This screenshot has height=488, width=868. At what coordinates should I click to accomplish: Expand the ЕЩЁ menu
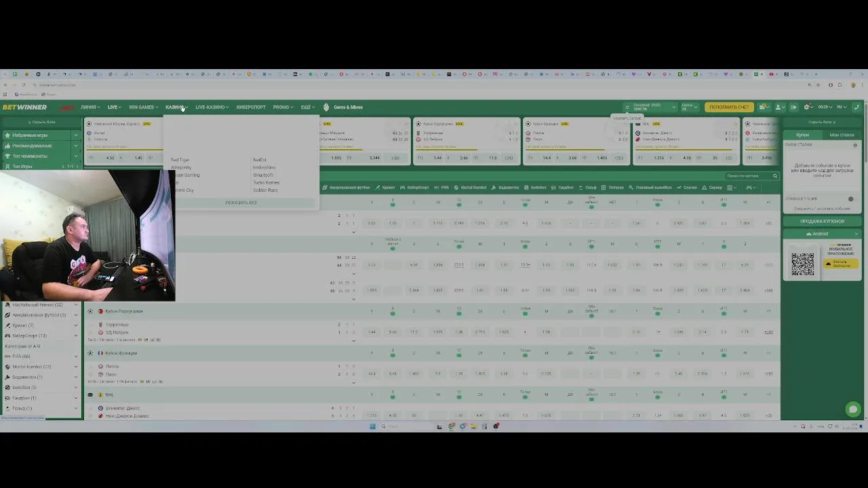click(x=307, y=107)
